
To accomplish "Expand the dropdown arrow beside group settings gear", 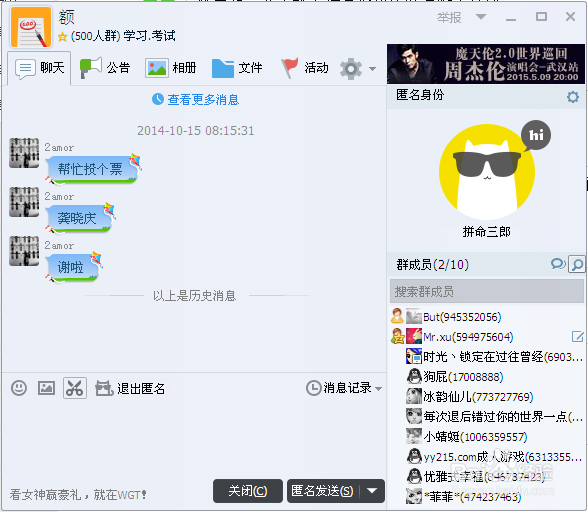I will [x=372, y=69].
